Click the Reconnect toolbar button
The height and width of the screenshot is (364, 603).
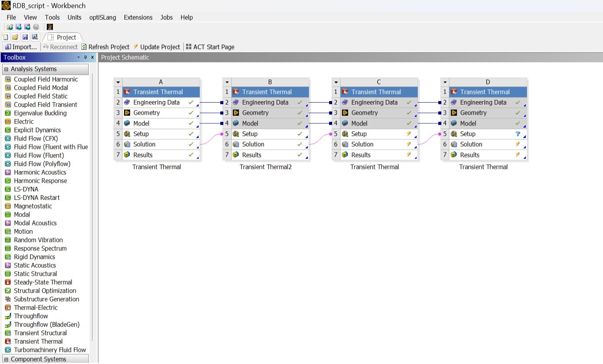60,47
